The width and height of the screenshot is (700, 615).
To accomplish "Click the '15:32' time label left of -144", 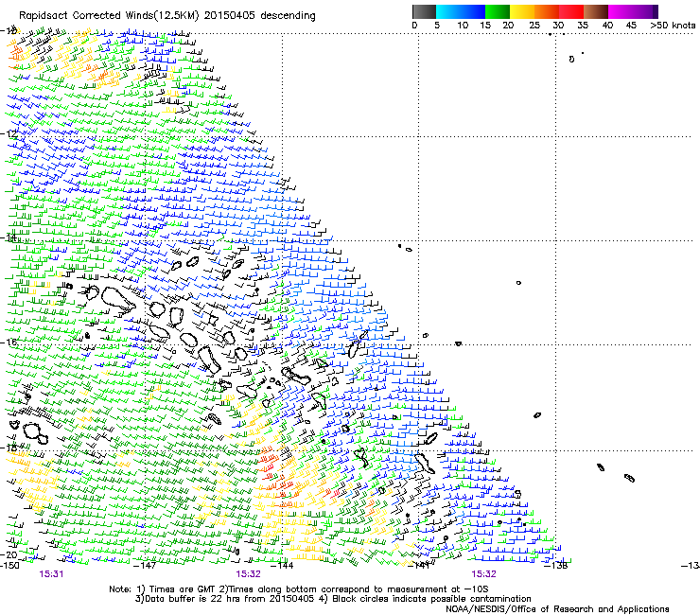I will [248, 574].
